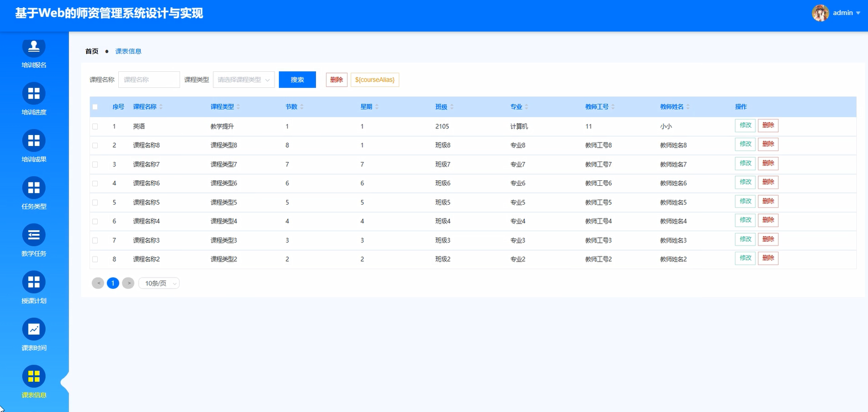Check the row for 课程名称2

(x=95, y=259)
